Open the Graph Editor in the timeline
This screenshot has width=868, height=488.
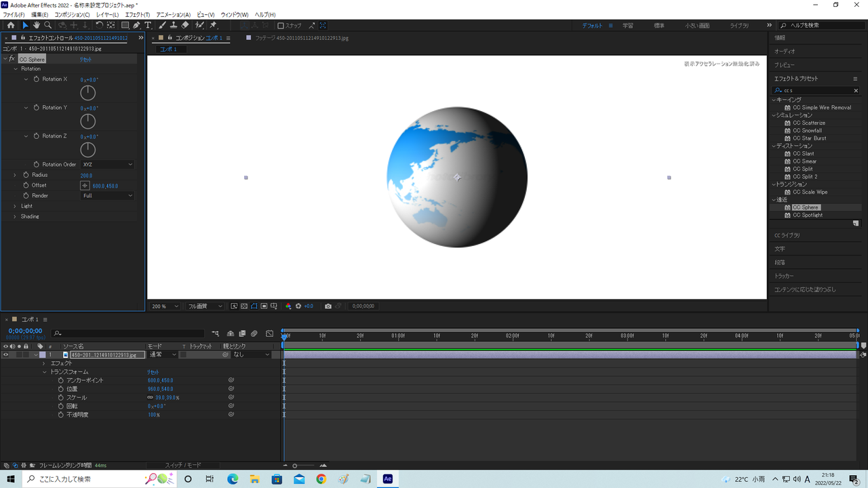point(269,333)
